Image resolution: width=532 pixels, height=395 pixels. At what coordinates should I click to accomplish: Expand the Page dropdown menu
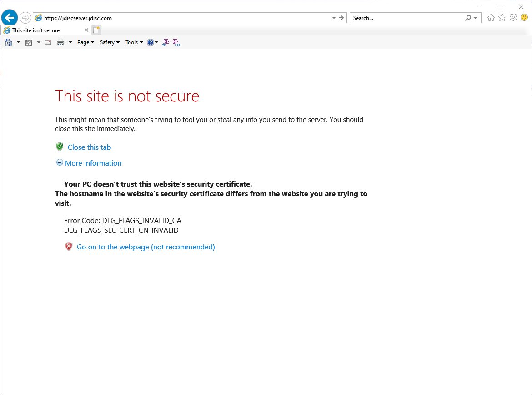(x=85, y=42)
